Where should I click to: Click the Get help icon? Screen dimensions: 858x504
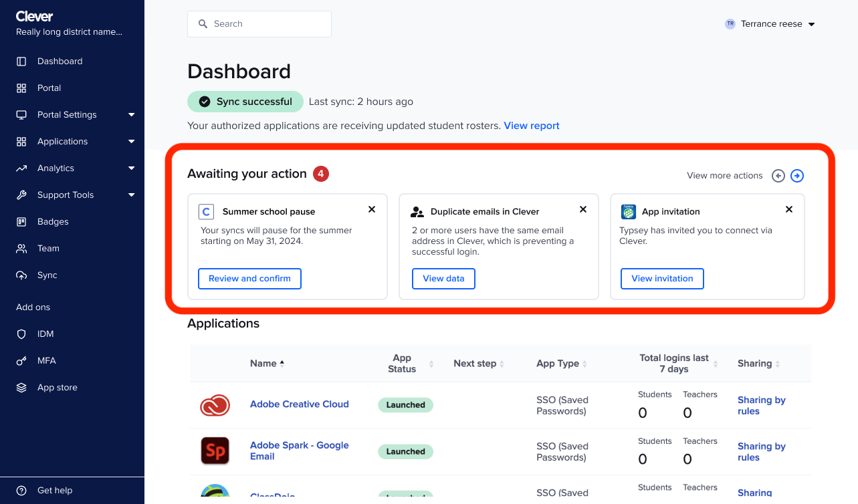(20, 490)
